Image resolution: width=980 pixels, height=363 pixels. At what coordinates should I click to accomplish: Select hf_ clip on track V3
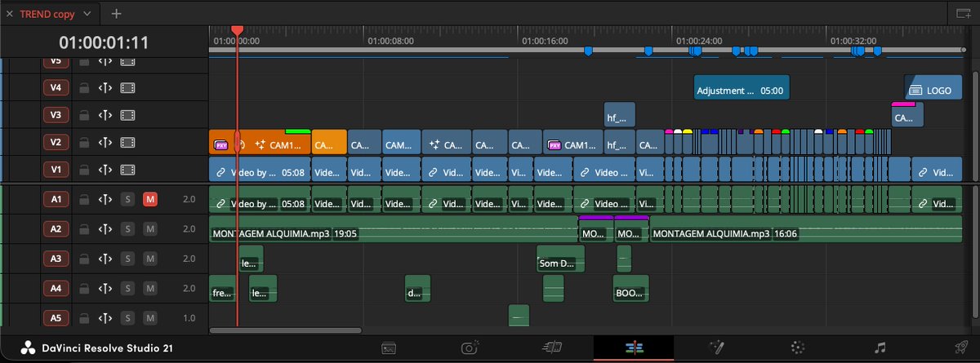tap(620, 115)
